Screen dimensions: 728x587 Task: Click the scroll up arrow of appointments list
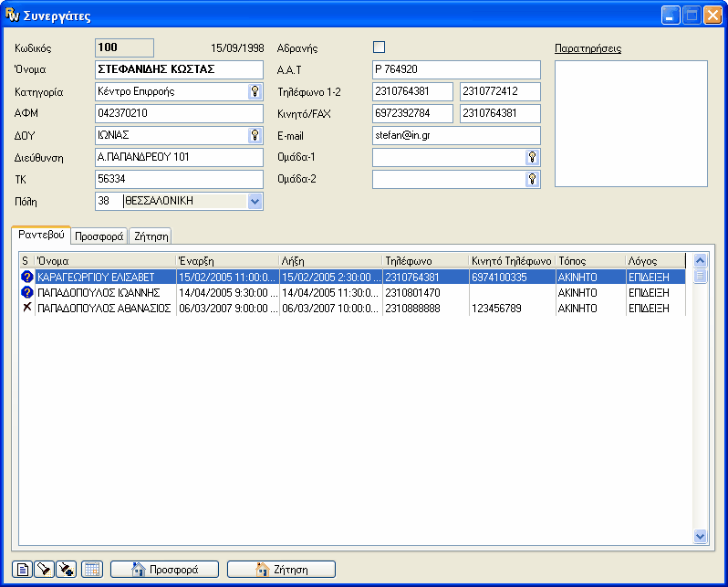700,260
